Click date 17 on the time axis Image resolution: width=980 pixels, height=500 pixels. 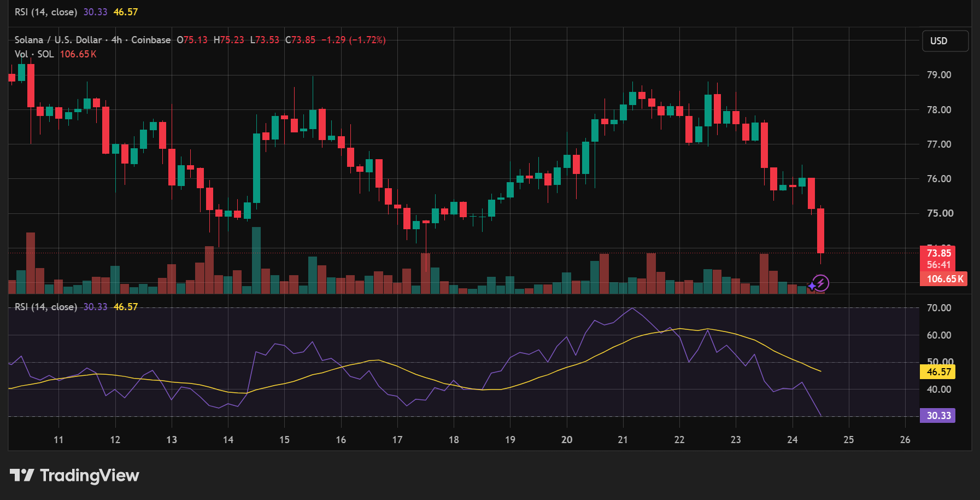(397, 440)
